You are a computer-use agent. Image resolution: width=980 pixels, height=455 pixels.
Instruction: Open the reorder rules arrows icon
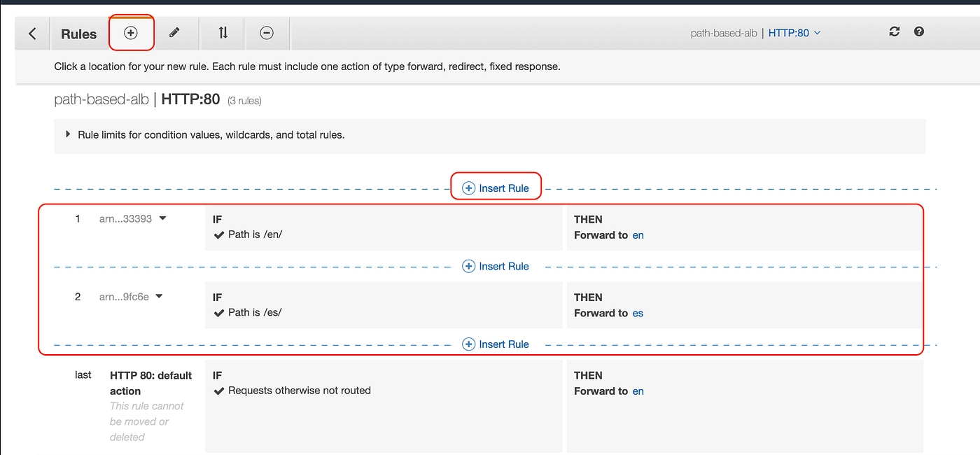(x=223, y=33)
